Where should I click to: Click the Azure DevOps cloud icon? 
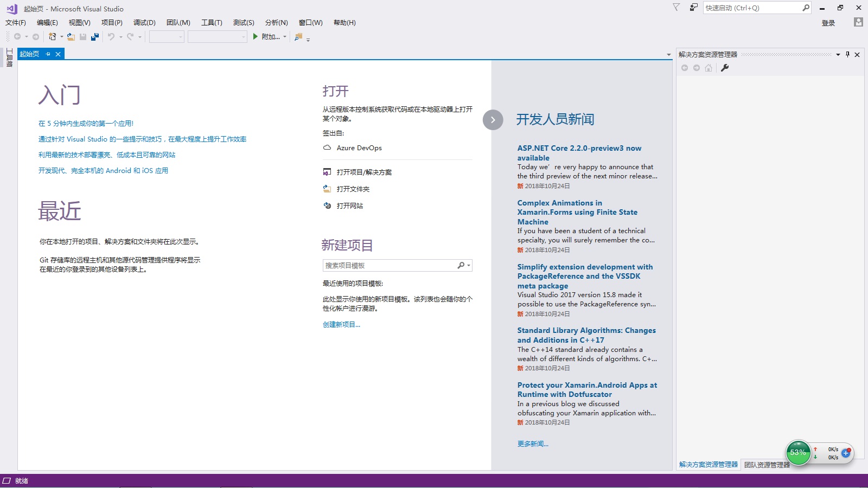327,147
